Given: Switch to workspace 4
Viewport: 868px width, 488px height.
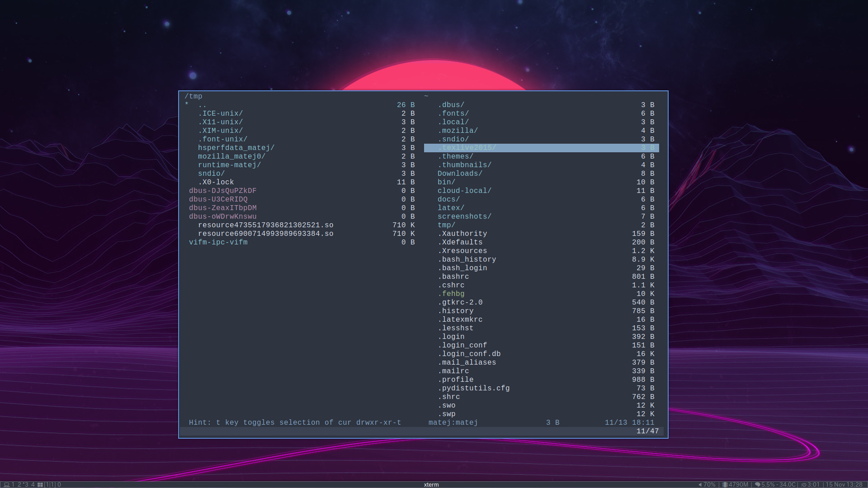Looking at the screenshot, I should point(33,484).
